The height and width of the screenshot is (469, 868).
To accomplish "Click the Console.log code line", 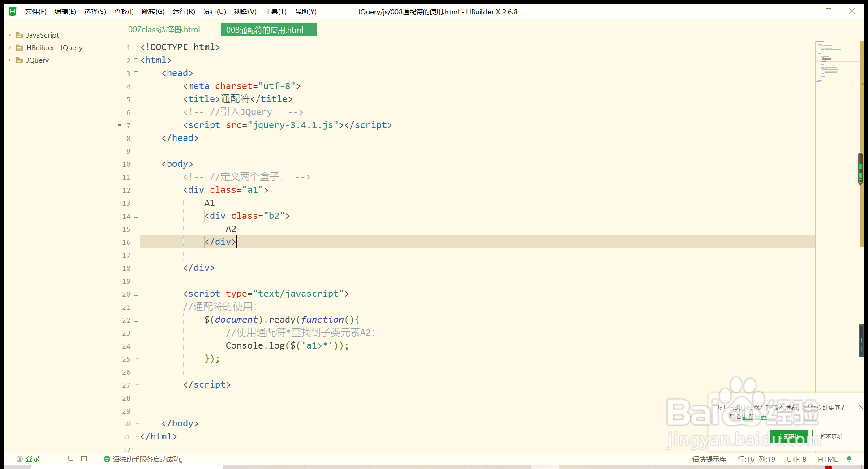I will pyautogui.click(x=287, y=345).
